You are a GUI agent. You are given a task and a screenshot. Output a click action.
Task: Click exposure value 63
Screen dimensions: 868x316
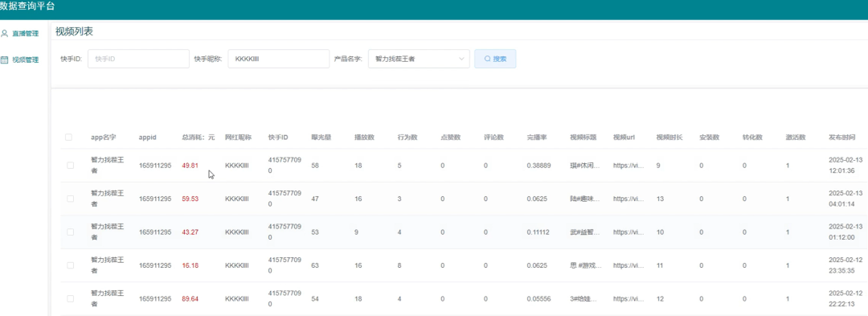coord(315,265)
